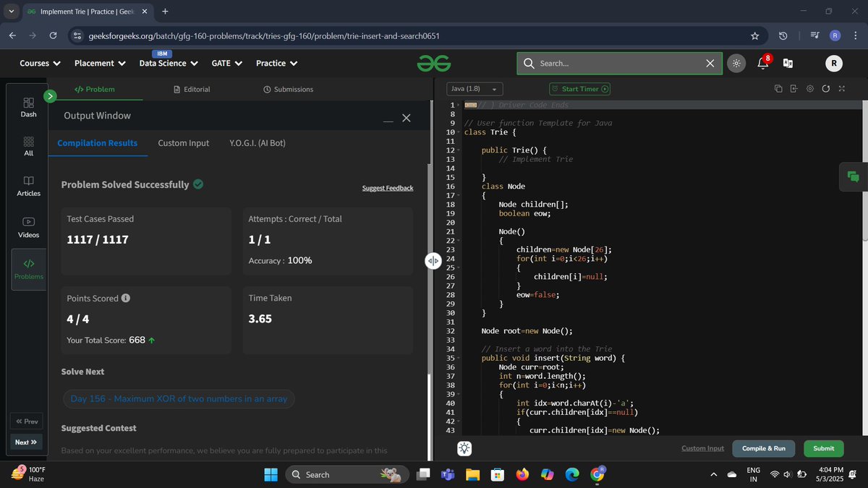Open Videos in the left sidebar
The image size is (868, 488).
pyautogui.click(x=29, y=228)
